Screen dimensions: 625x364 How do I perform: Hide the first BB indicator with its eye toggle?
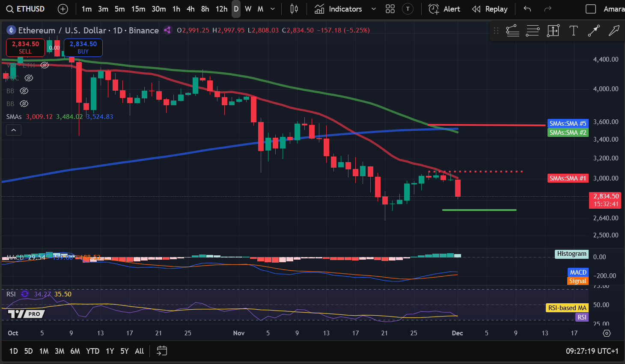click(x=24, y=91)
